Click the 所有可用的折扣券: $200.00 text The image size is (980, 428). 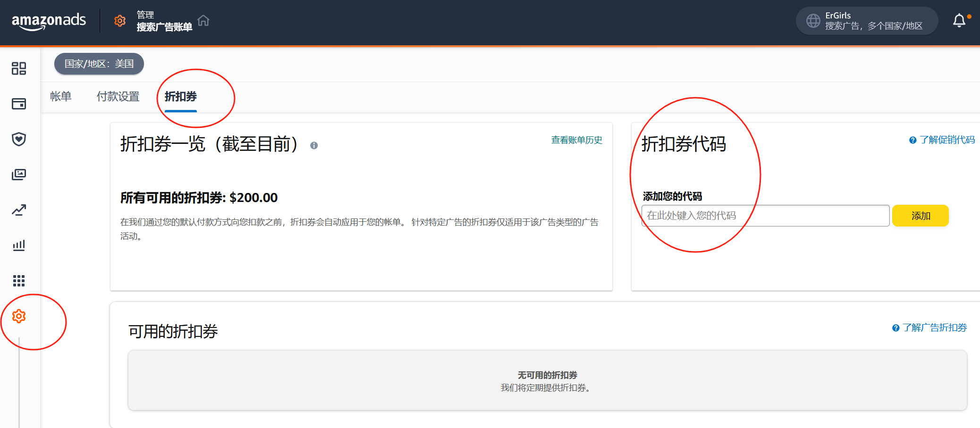[x=199, y=197]
